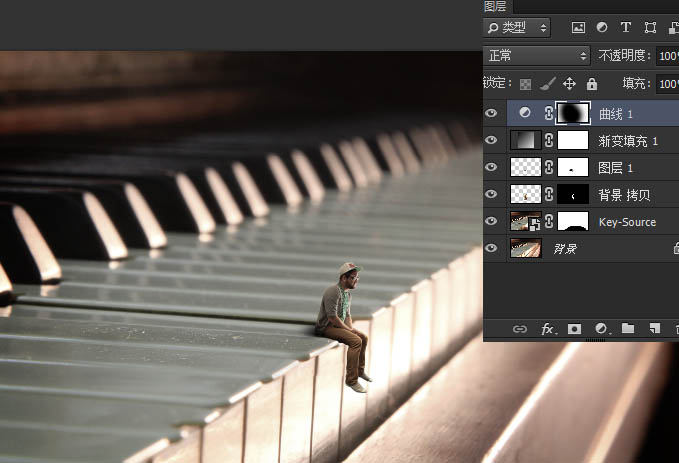
Task: Hide the Key-Source layer
Action: tap(491, 221)
